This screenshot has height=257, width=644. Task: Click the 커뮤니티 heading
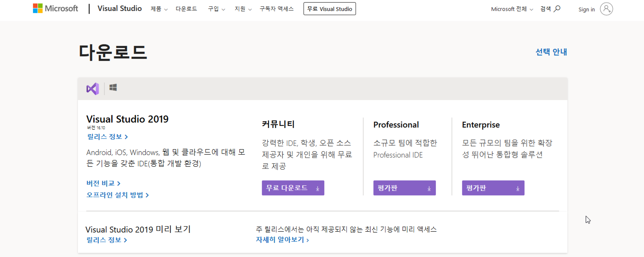click(x=278, y=124)
